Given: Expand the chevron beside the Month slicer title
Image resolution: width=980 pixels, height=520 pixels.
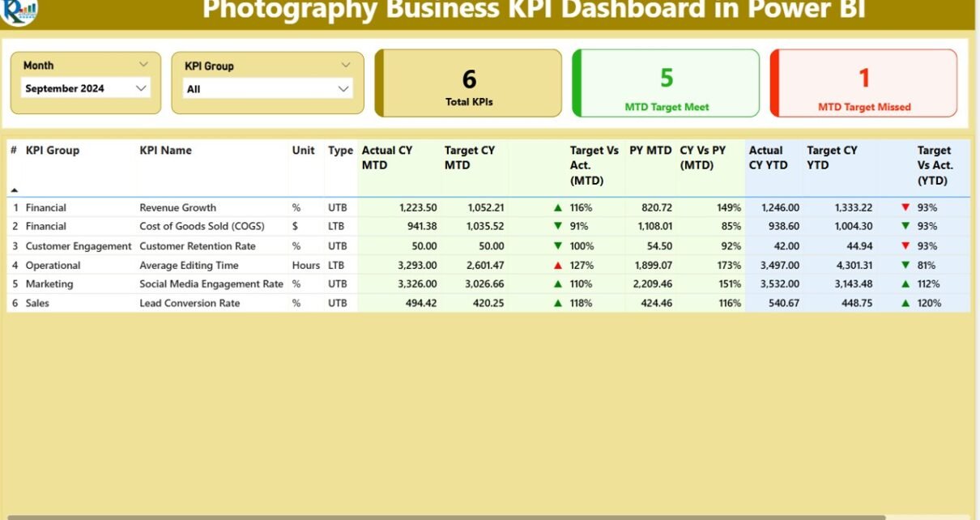Looking at the screenshot, I should click(x=143, y=65).
